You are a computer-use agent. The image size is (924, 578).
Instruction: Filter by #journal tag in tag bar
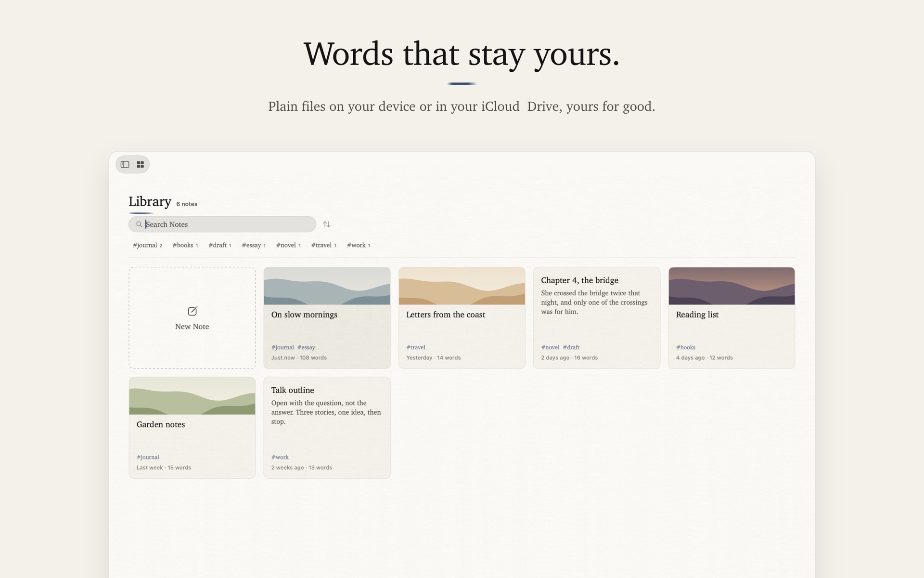[147, 245]
